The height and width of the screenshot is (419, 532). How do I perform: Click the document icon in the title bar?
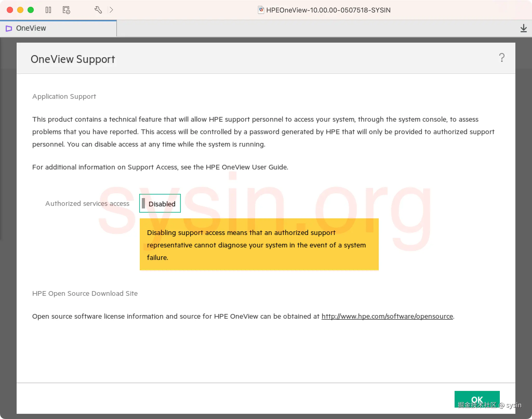tap(261, 10)
